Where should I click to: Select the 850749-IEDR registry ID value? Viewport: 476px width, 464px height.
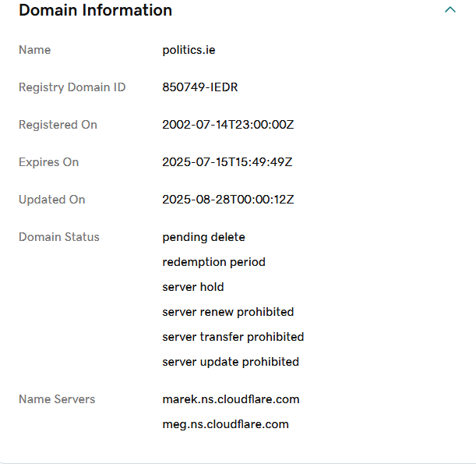[200, 87]
